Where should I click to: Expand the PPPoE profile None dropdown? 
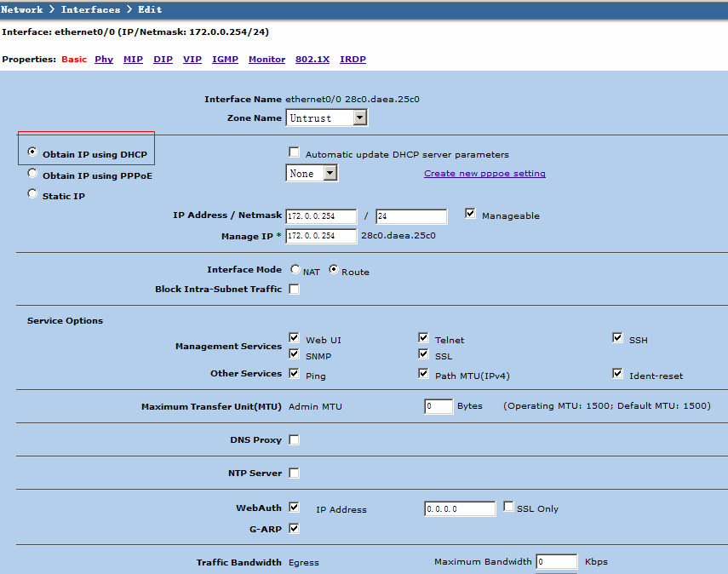(x=330, y=173)
